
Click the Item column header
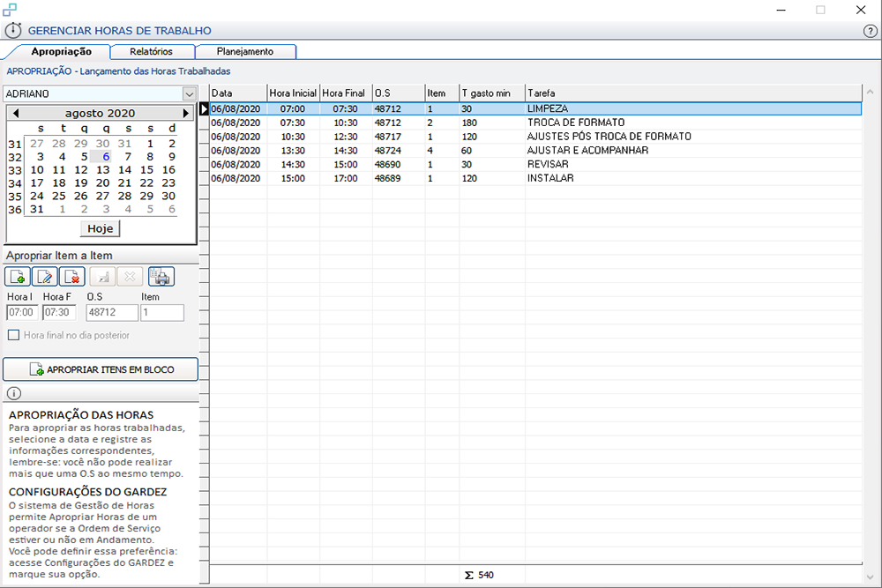pyautogui.click(x=442, y=93)
